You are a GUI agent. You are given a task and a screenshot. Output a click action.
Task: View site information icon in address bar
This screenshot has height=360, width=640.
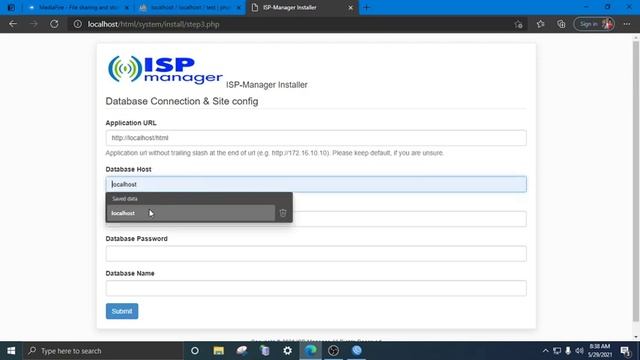click(x=78, y=24)
